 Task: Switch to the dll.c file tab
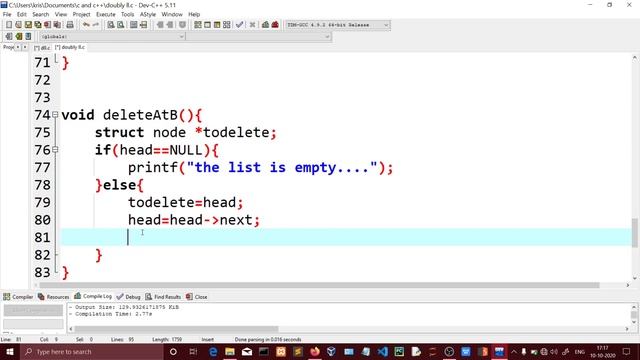coord(42,48)
